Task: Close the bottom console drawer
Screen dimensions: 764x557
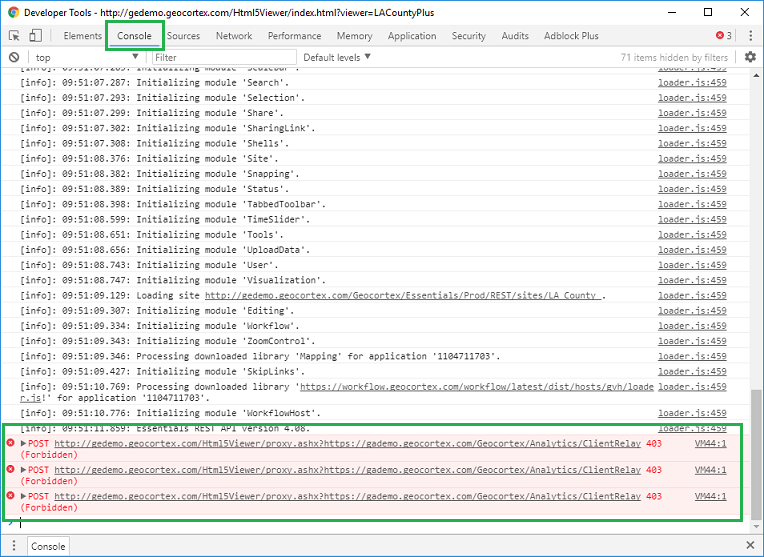Action: pos(750,545)
